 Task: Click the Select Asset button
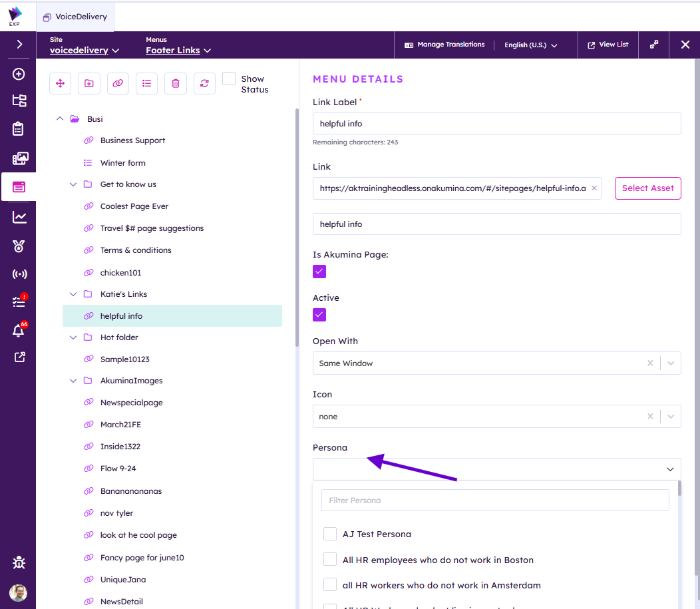(647, 188)
